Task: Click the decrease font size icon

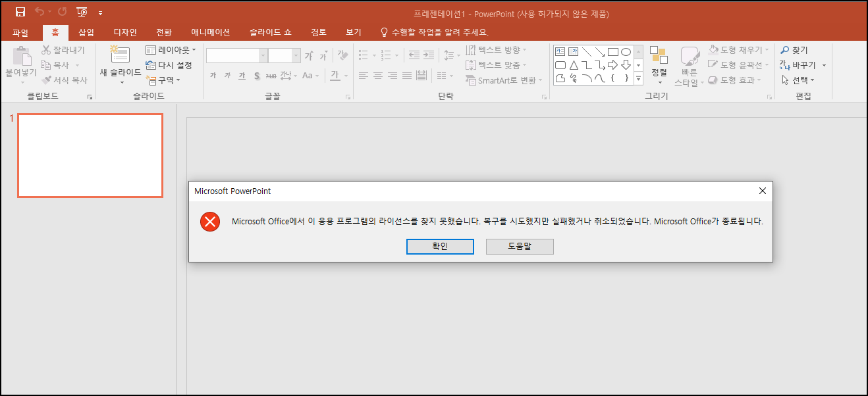Action: tap(323, 56)
